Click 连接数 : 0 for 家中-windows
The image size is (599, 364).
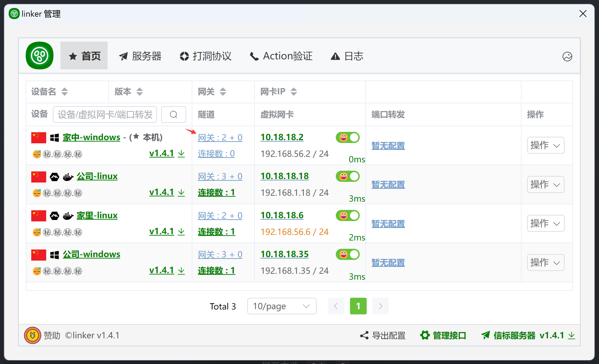[216, 154]
